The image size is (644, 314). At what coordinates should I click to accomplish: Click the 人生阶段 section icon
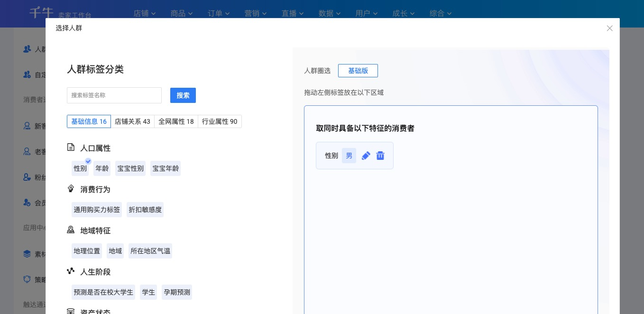click(71, 271)
